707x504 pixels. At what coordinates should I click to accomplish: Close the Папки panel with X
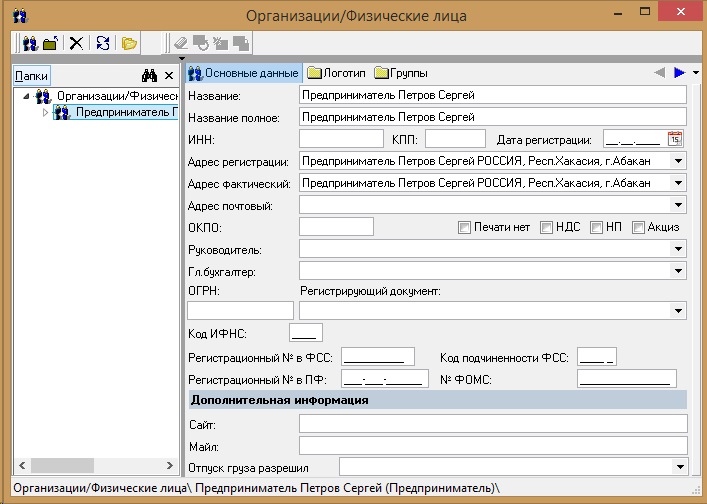pyautogui.click(x=169, y=76)
